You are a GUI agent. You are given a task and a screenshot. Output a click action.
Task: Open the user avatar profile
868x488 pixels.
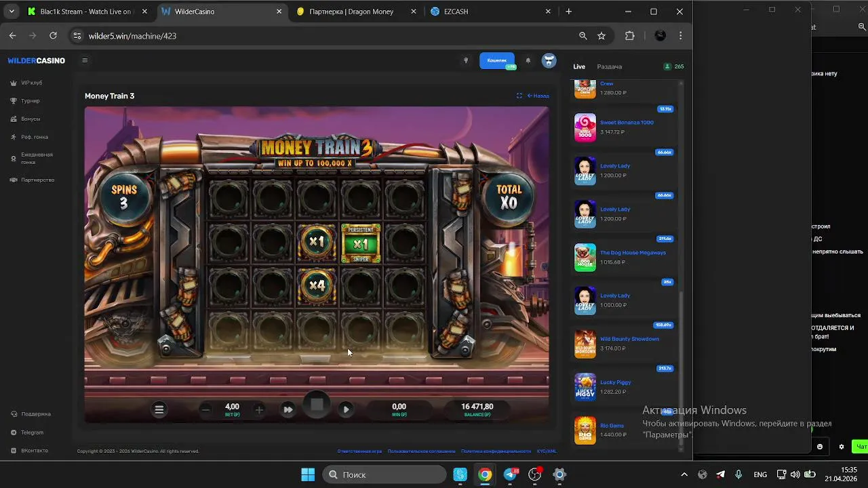[x=549, y=60]
